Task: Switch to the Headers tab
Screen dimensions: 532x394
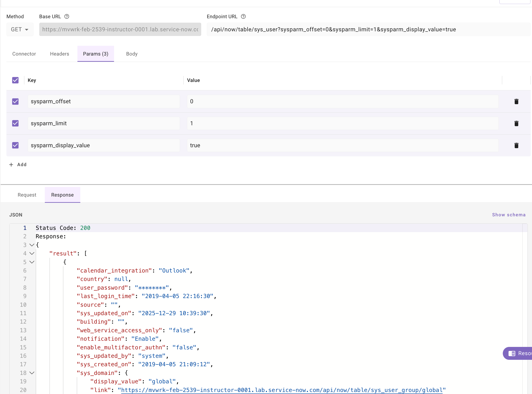Action: click(x=59, y=54)
